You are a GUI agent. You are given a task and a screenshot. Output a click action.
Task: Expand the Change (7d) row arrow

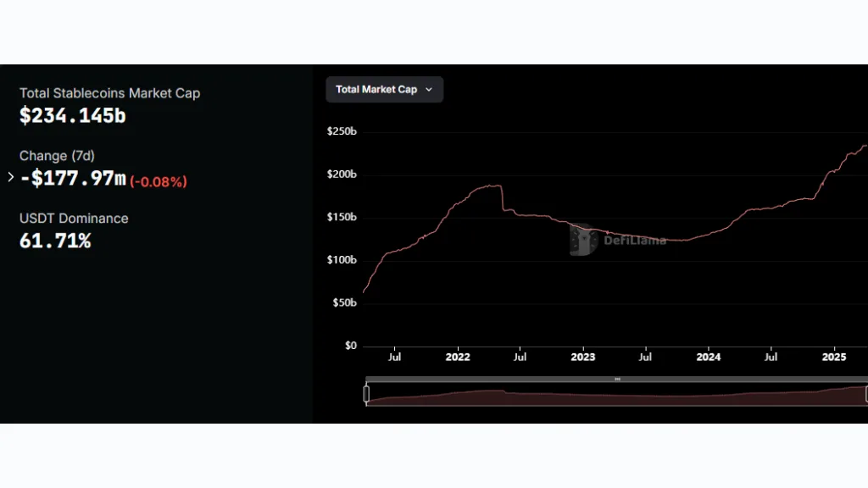[10, 177]
